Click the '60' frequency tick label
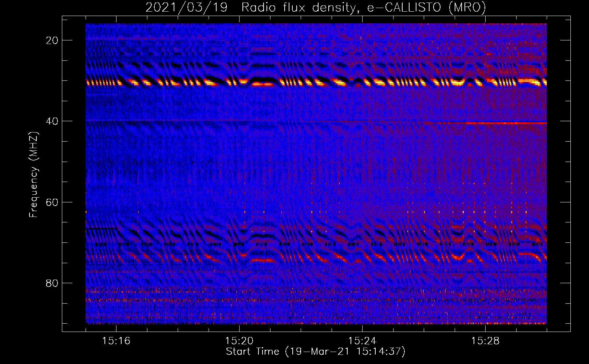Screen dimensions: 589x364 (52, 202)
